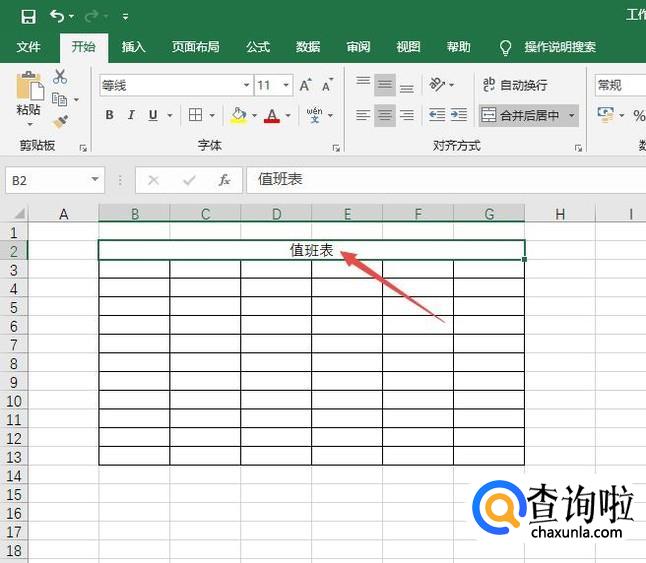
Task: Click the Redo arrow icon
Action: [92, 16]
